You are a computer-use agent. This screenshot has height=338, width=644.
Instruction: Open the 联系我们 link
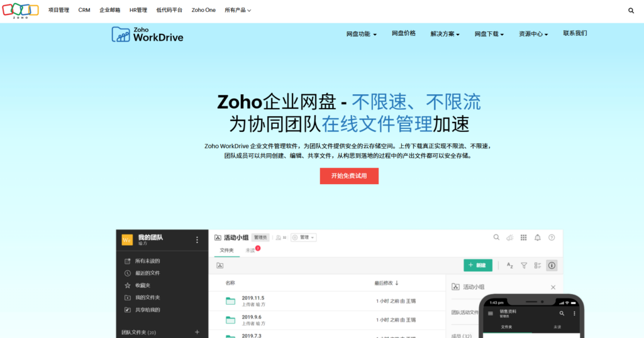coord(575,33)
